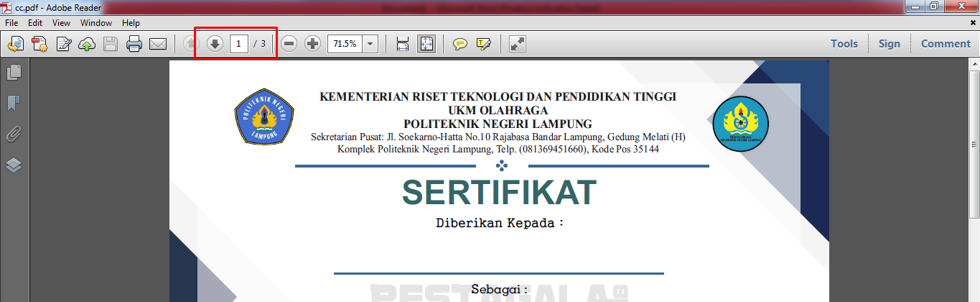Click the Create PDF online icon
Image resolution: width=980 pixels, height=302 pixels.
point(39,44)
